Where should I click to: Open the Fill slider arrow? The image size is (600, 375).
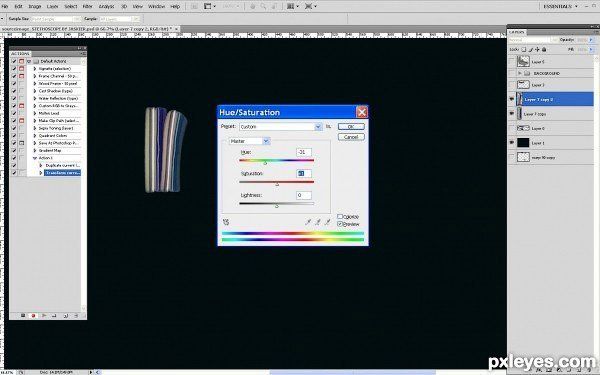(592, 49)
